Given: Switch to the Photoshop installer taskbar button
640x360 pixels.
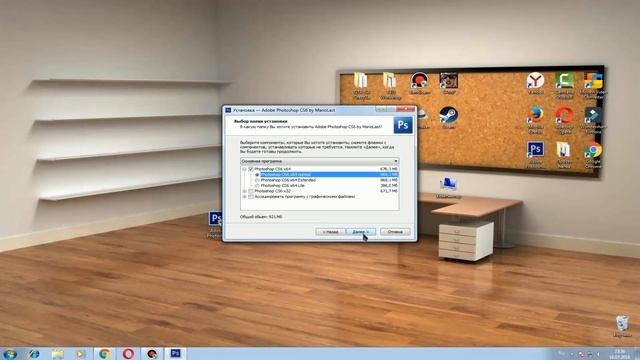Looking at the screenshot, I should [x=176, y=353].
